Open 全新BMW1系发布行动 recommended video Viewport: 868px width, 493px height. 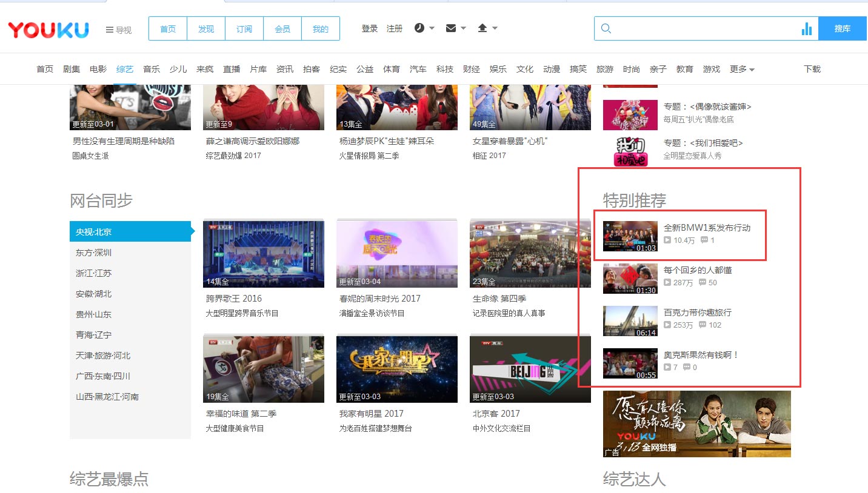pos(707,228)
